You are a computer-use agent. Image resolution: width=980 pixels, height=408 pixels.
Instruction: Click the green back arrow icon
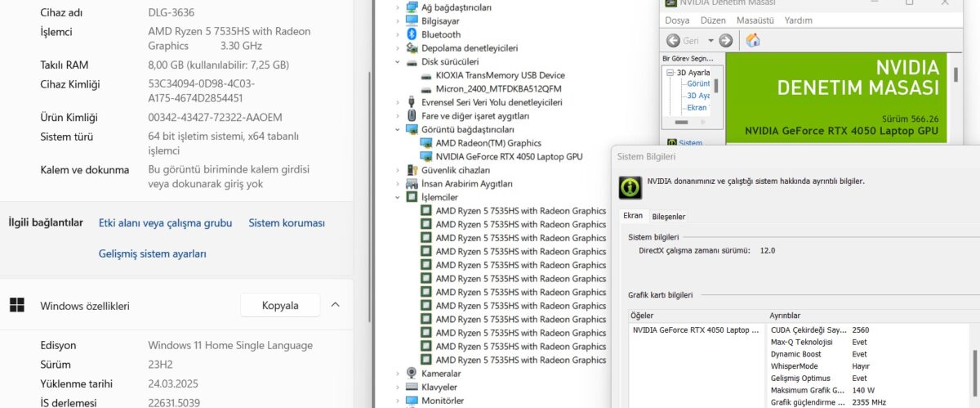coord(674,40)
